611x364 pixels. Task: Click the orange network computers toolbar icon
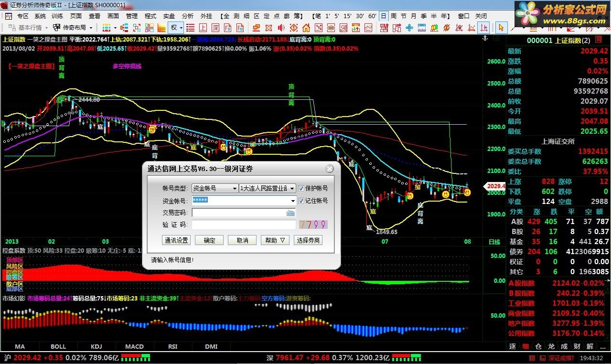[x=256, y=27]
